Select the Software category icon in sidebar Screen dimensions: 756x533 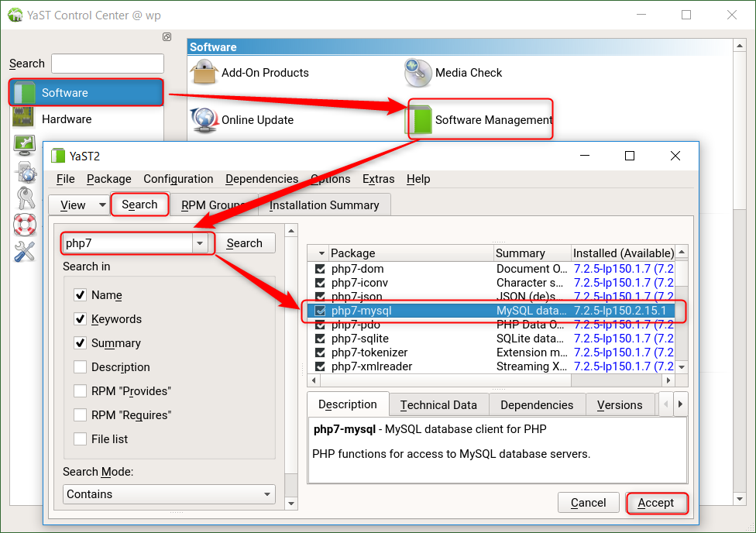[x=25, y=93]
